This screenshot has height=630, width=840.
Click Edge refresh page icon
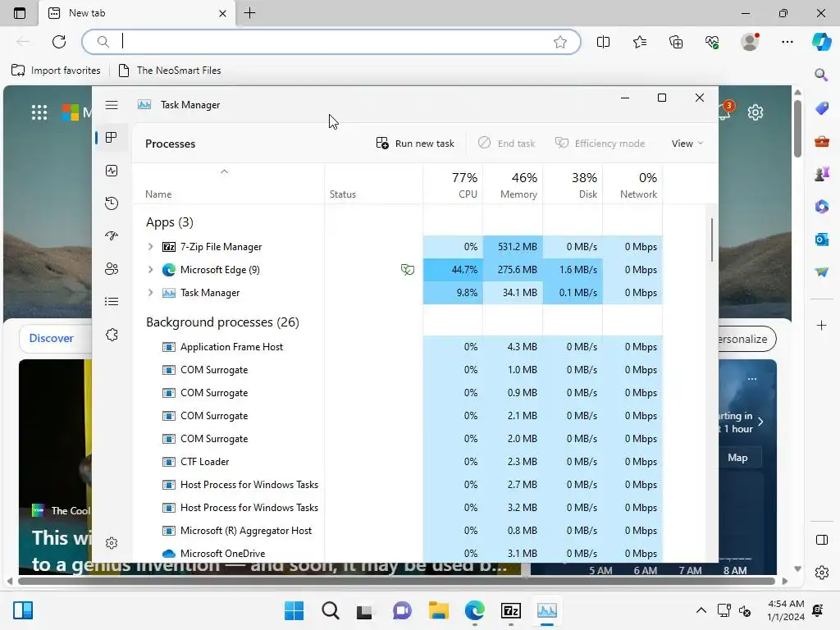[x=59, y=42]
